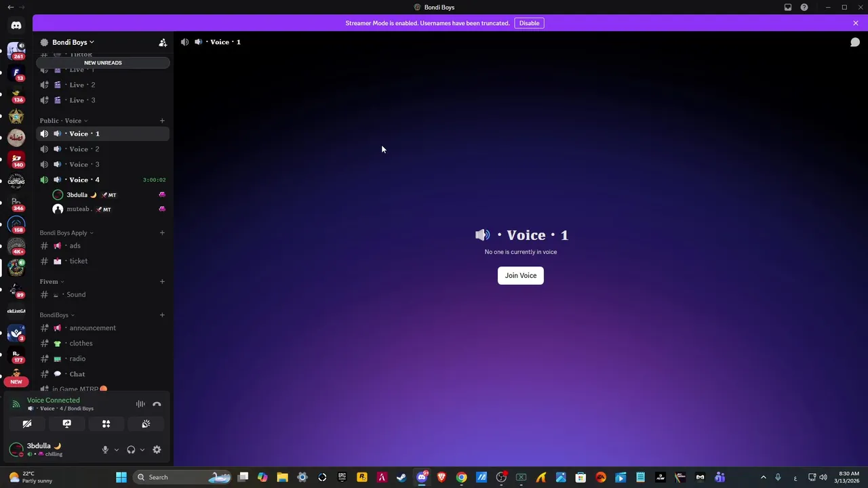Open headphone output options arrow
Image resolution: width=868 pixels, height=488 pixels.
click(x=142, y=449)
